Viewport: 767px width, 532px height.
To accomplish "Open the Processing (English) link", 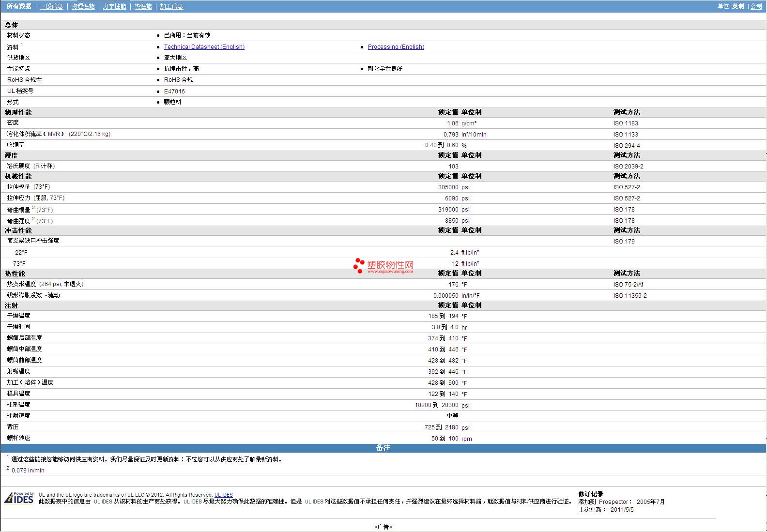I will (396, 47).
